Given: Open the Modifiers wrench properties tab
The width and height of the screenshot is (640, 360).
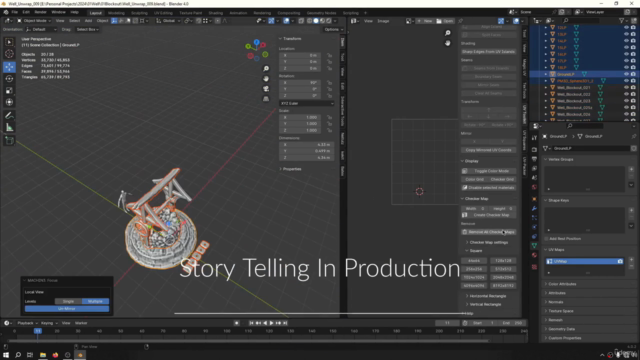Looking at the screenshot, I should (534, 209).
